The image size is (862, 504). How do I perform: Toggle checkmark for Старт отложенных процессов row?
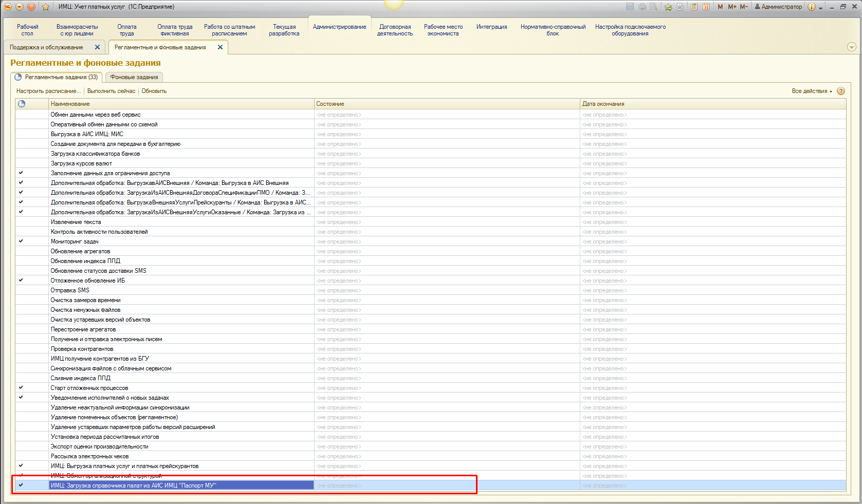click(x=21, y=387)
